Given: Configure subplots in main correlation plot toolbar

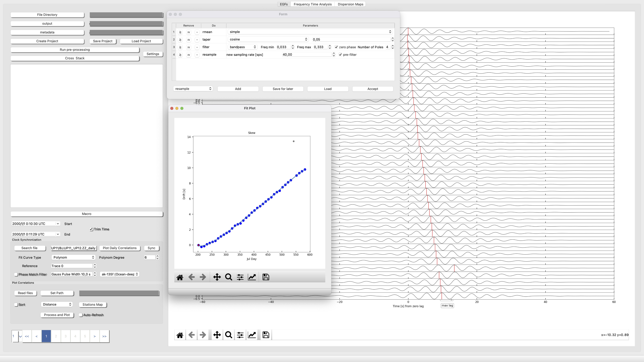Looking at the screenshot, I should point(240,335).
